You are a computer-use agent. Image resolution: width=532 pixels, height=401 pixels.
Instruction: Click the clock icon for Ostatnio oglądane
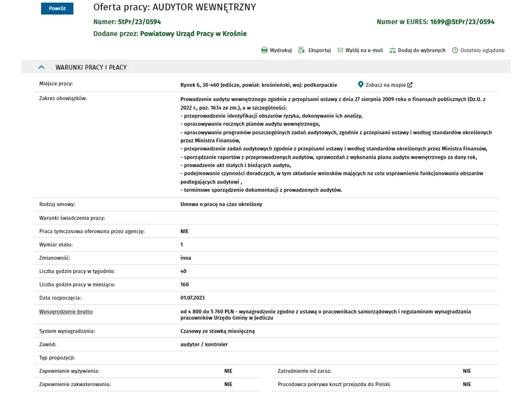(x=455, y=50)
